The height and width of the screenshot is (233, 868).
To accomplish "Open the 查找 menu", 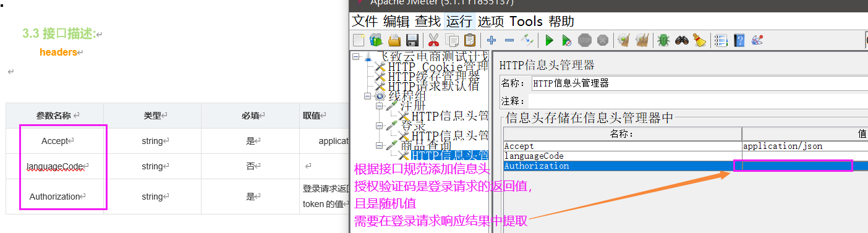I will (428, 21).
